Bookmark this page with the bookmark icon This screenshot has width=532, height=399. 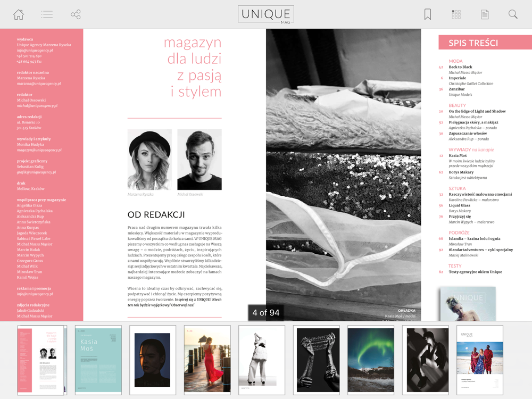click(x=428, y=14)
